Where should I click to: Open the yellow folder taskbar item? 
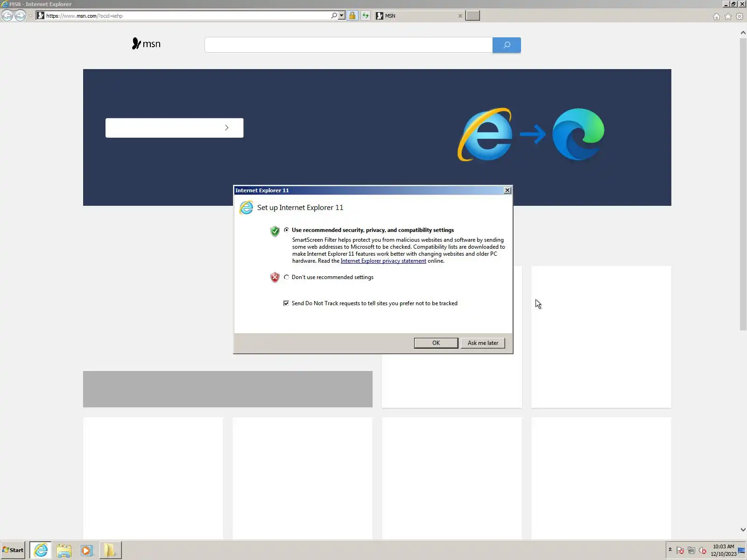110,550
